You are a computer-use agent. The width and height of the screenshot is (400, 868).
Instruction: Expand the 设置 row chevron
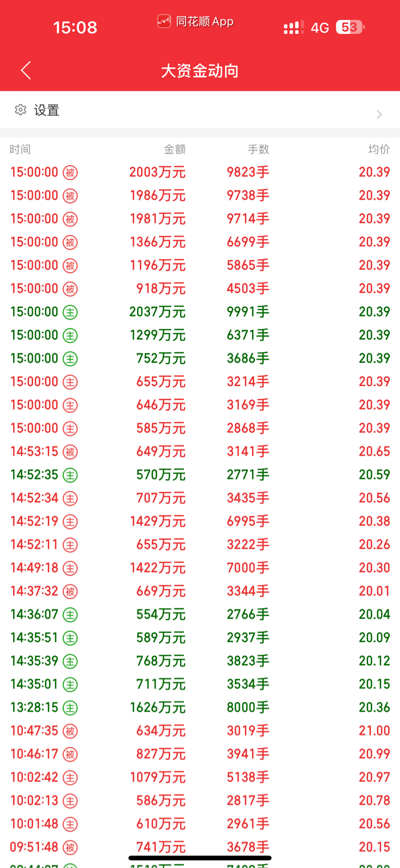(379, 114)
